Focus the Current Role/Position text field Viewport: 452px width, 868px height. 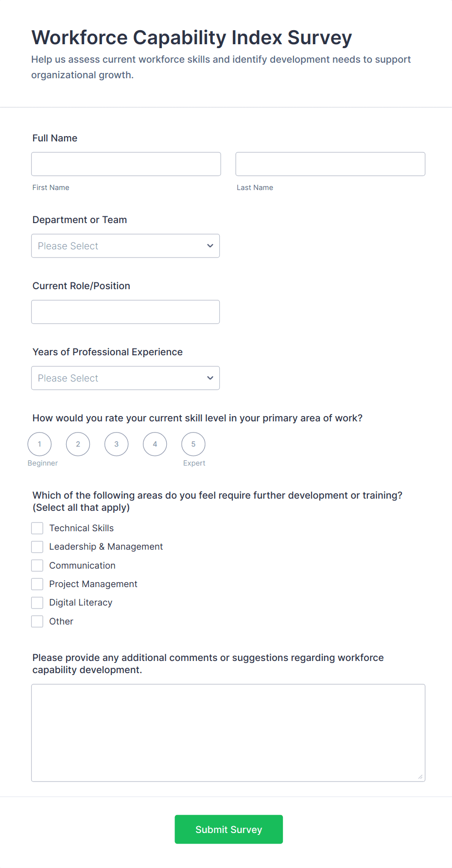(125, 312)
